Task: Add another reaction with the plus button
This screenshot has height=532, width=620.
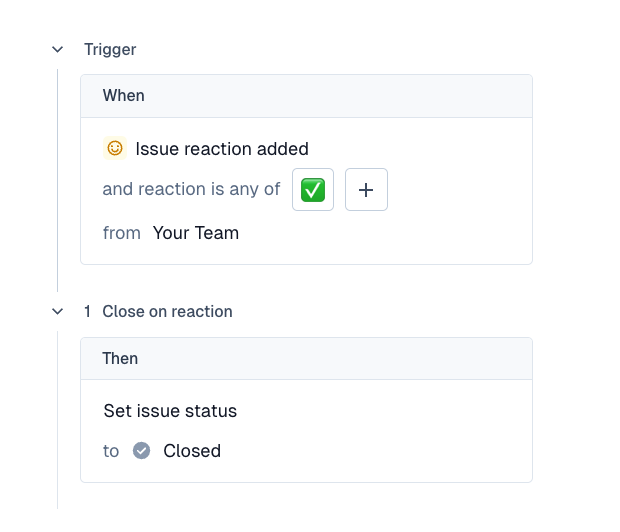Action: pos(366,190)
